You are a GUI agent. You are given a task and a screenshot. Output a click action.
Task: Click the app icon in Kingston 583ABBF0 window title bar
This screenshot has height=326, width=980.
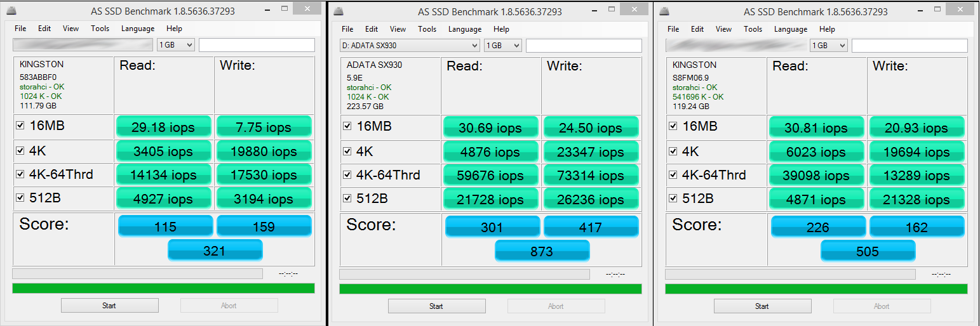(x=12, y=11)
